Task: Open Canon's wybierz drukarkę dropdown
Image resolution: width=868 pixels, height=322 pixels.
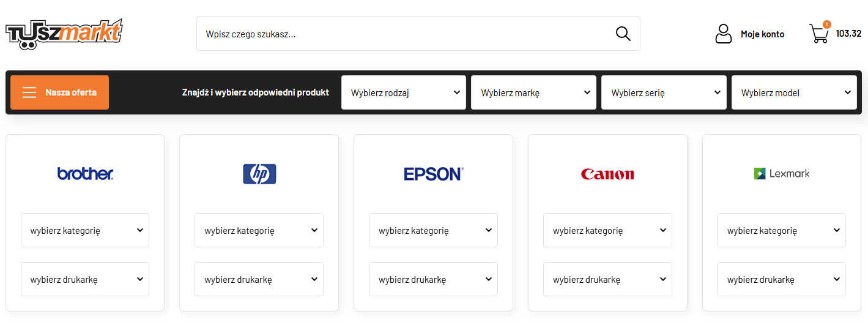Action: click(607, 279)
